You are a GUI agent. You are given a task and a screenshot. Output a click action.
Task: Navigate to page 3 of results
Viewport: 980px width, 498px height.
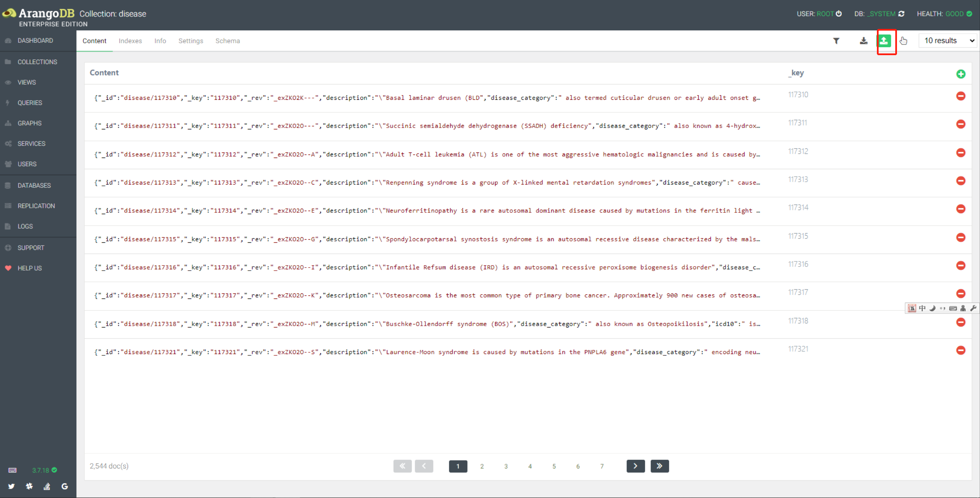pyautogui.click(x=506, y=466)
